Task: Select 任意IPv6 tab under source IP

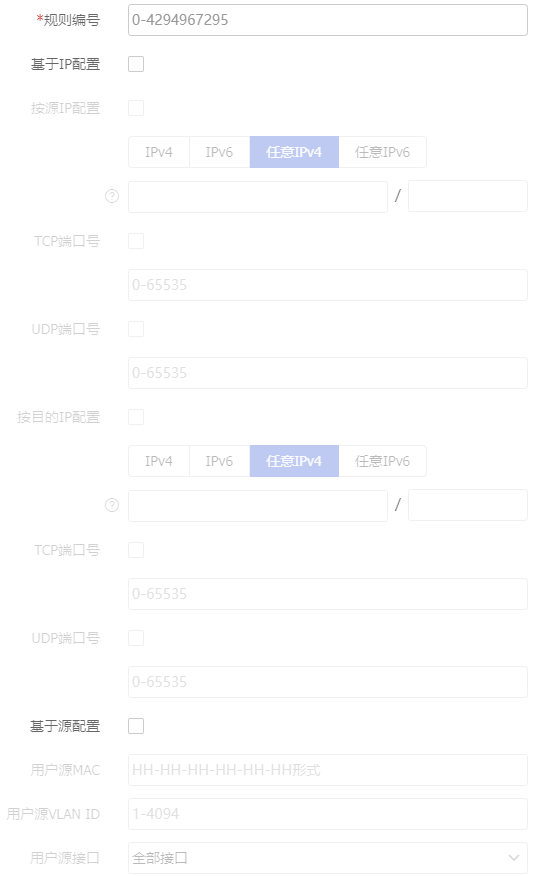Action: click(382, 152)
